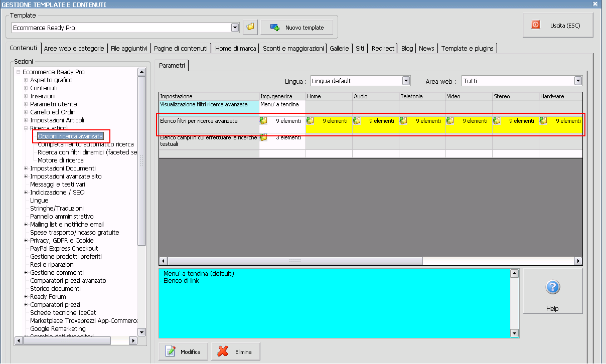606x364 pixels.
Task: Select Google Remarketing tree item
Action: 58,329
